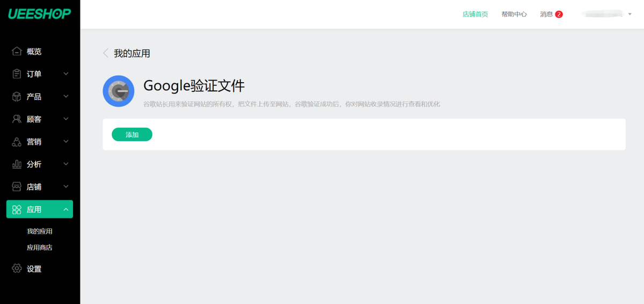The width and height of the screenshot is (644, 304).
Task: Open the 顾客 menu label
Action: click(34, 119)
